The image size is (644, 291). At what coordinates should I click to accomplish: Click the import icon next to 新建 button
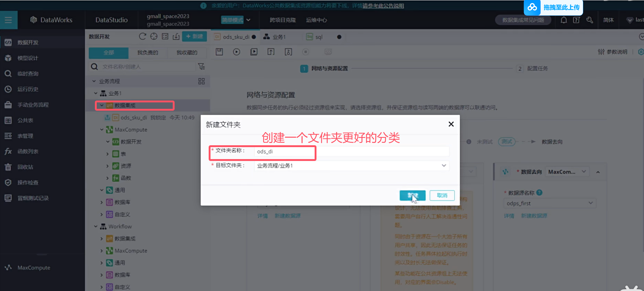tap(176, 36)
